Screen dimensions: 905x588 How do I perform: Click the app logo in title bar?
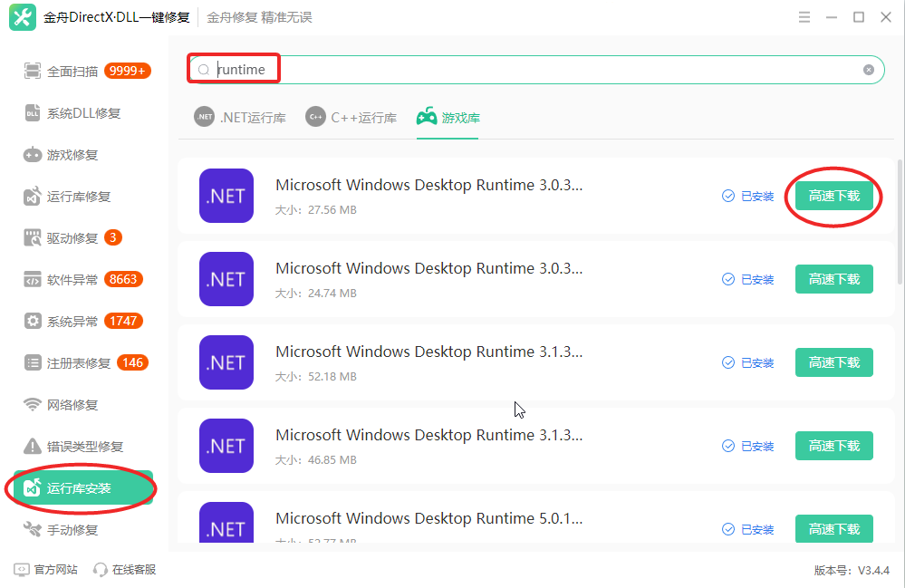click(23, 17)
